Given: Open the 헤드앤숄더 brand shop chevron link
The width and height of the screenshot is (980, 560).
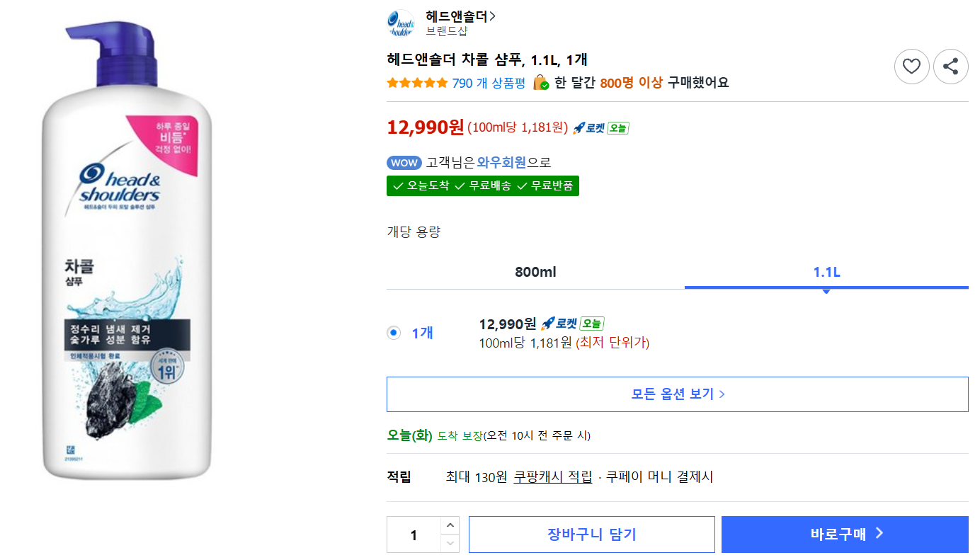Looking at the screenshot, I should [x=460, y=16].
